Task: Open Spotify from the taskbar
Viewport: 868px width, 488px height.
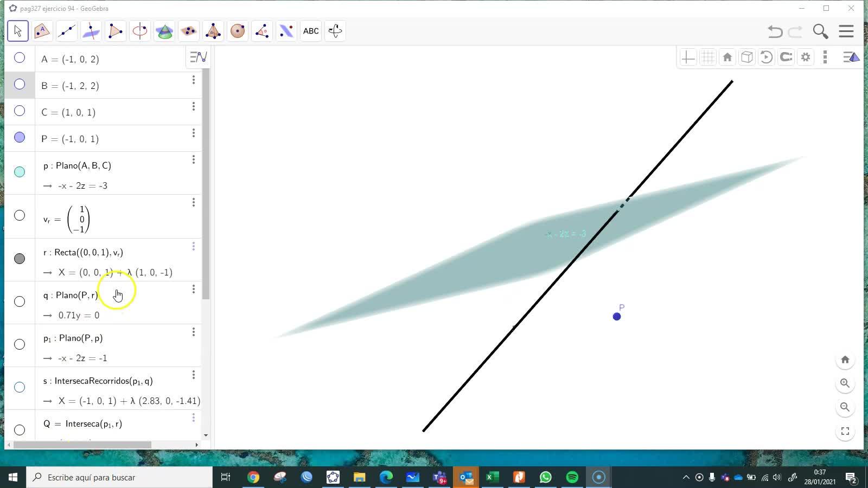Action: coord(572,477)
